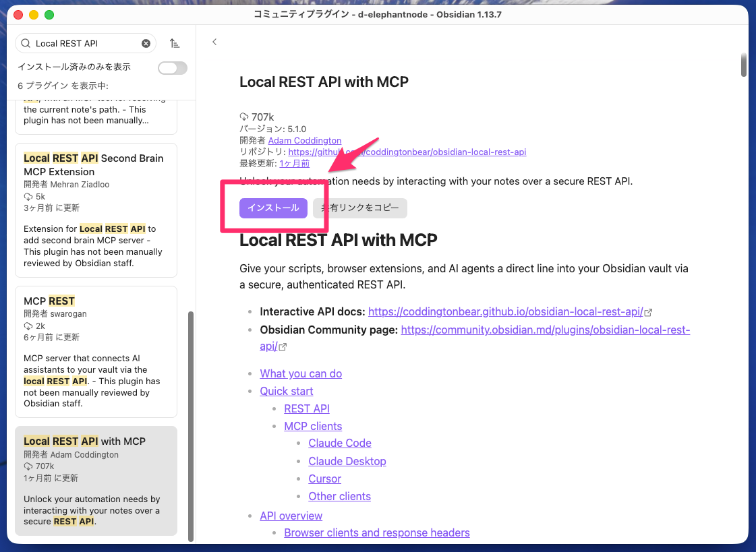Select the MCP REST plugin card
Viewport: 756px width, 552px height.
(96, 352)
